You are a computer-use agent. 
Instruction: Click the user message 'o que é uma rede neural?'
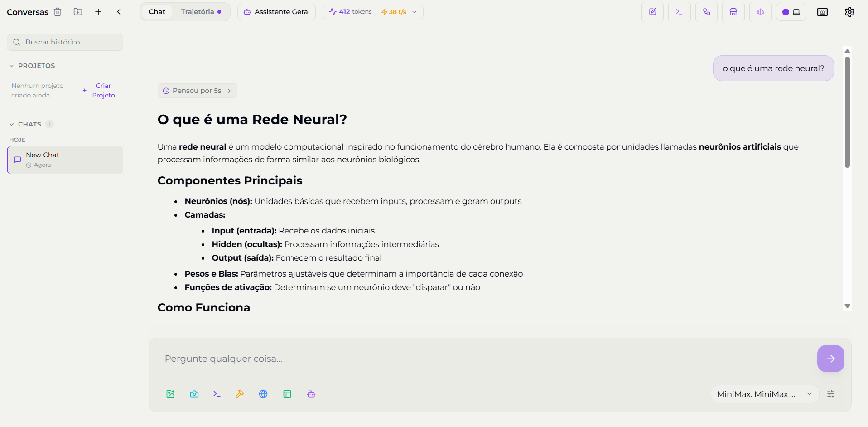coord(773,68)
